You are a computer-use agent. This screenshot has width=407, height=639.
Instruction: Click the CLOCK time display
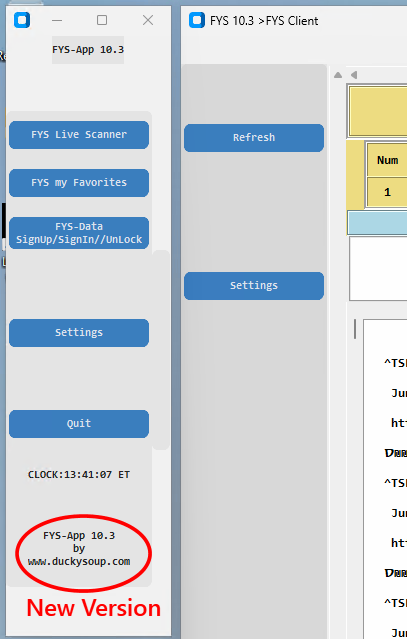[x=79, y=475]
